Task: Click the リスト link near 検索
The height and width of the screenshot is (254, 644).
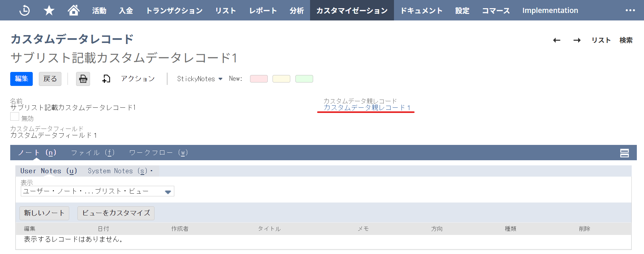Action: (601, 40)
